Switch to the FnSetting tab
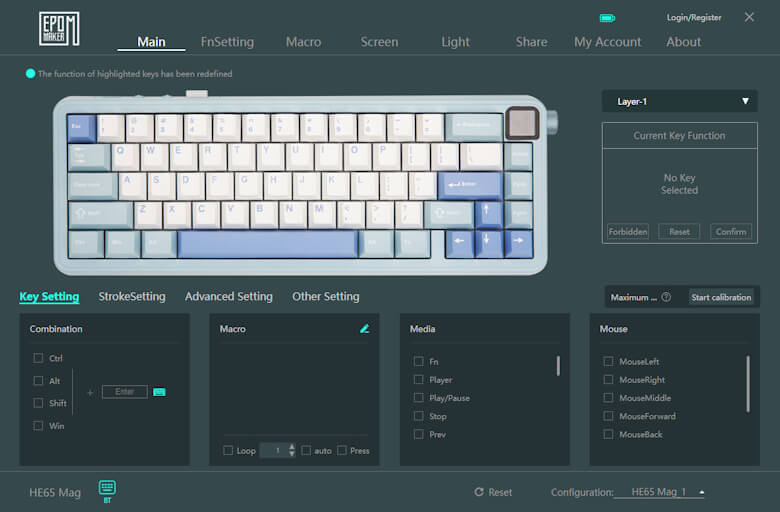This screenshot has height=512, width=780. click(227, 42)
